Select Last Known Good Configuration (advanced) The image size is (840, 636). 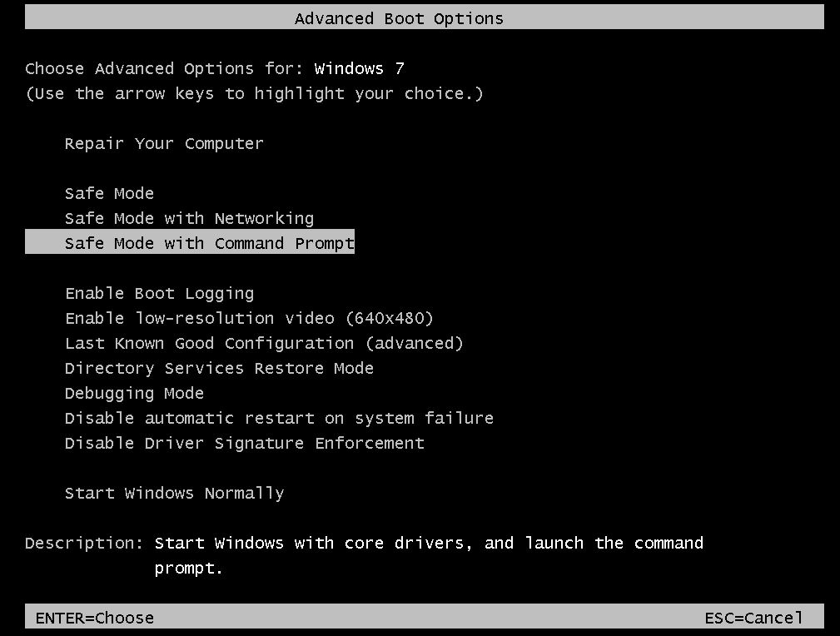click(x=264, y=343)
